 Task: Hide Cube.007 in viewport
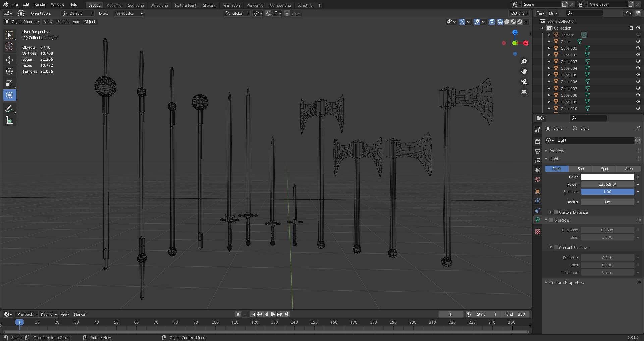pos(638,88)
